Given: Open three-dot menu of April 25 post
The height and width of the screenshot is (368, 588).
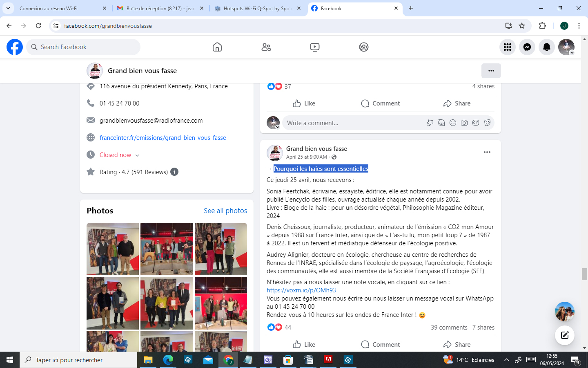Looking at the screenshot, I should click(x=487, y=152).
